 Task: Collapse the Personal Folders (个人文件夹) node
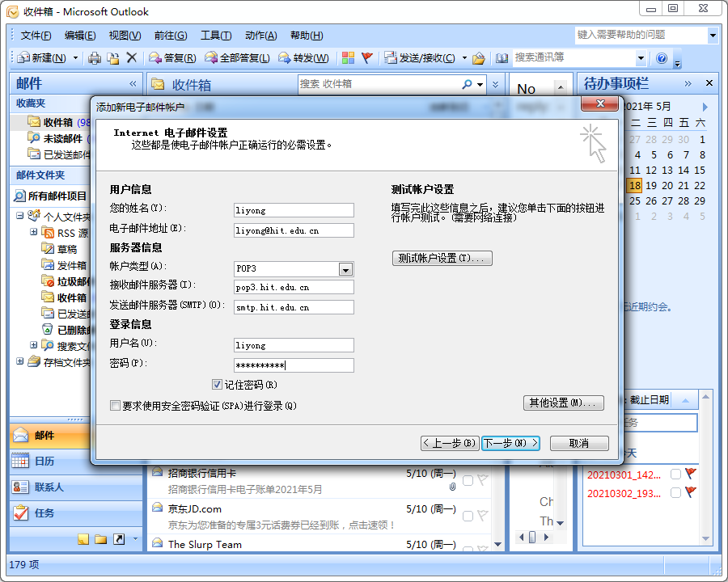19,215
